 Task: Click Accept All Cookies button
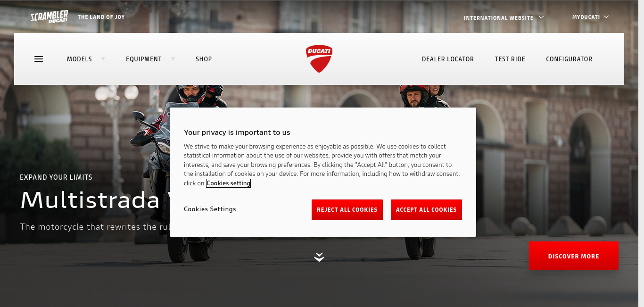pyautogui.click(x=426, y=210)
